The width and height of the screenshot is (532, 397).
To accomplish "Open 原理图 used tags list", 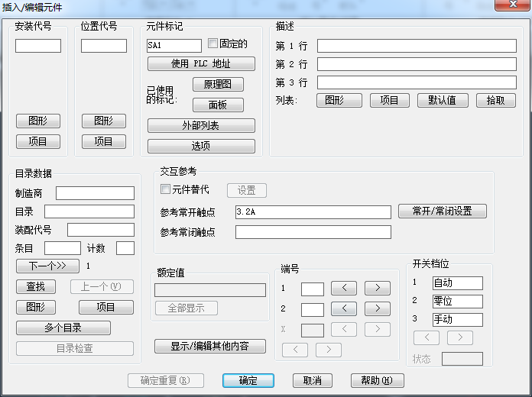I will [218, 85].
